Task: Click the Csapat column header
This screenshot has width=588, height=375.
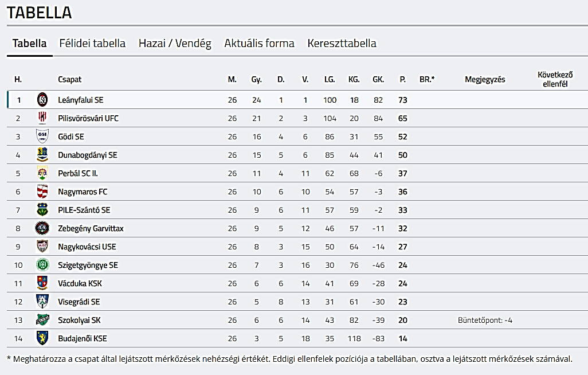Action: point(69,80)
